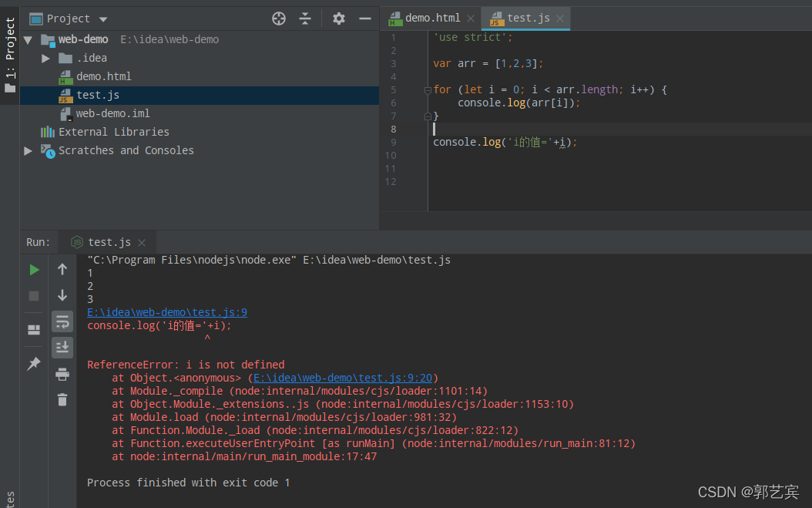
Task: Click the Function.executeUserEntryPoint stack trace line
Action: pyautogui.click(x=374, y=444)
